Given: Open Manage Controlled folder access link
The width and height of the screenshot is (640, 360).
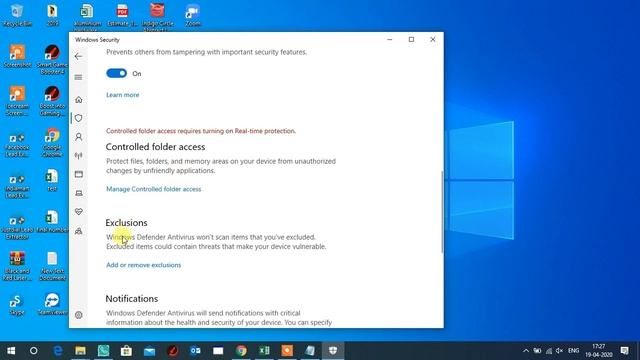Looking at the screenshot, I should (153, 189).
